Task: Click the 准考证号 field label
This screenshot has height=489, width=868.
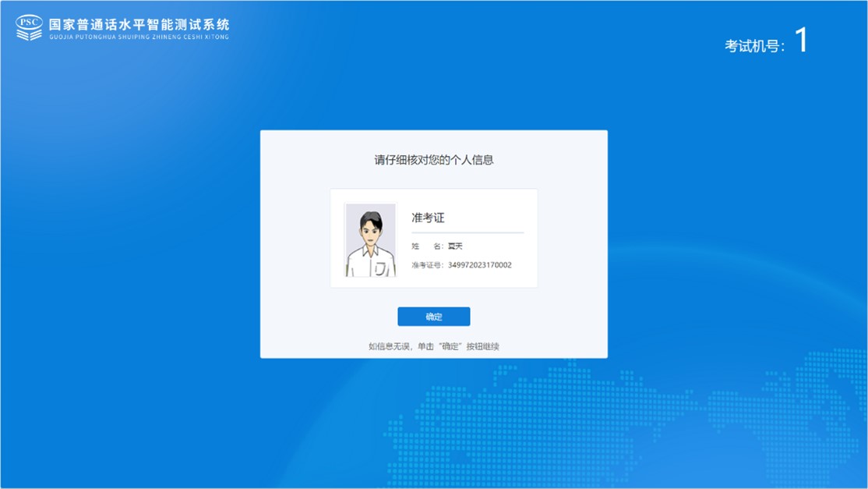Action: coord(428,265)
